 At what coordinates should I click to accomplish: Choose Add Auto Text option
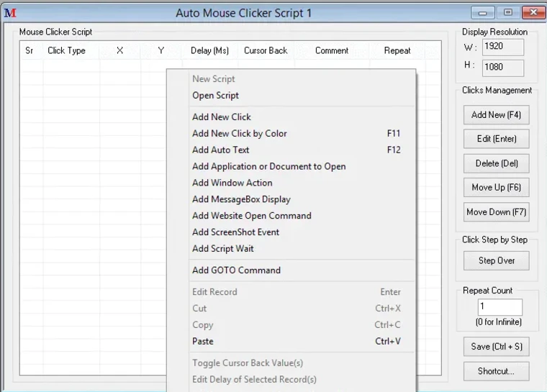221,150
